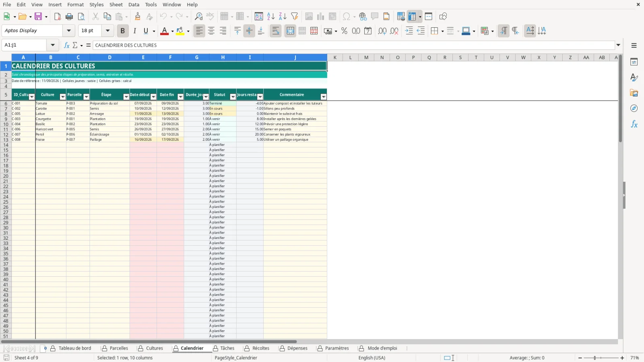Click the horizontal scrollbar below the sheet
Viewport: 644px width, 362px height.
(x=149, y=342)
